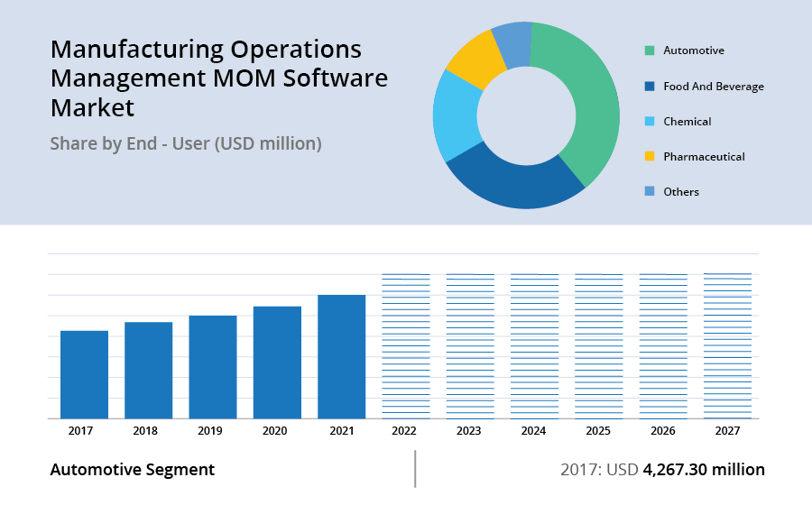Click the 2024 striped forecast bar

[x=534, y=346]
